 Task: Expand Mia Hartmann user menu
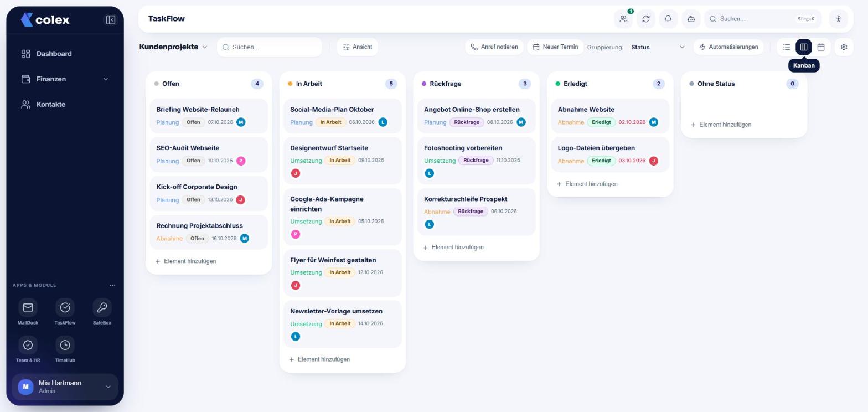click(65, 387)
